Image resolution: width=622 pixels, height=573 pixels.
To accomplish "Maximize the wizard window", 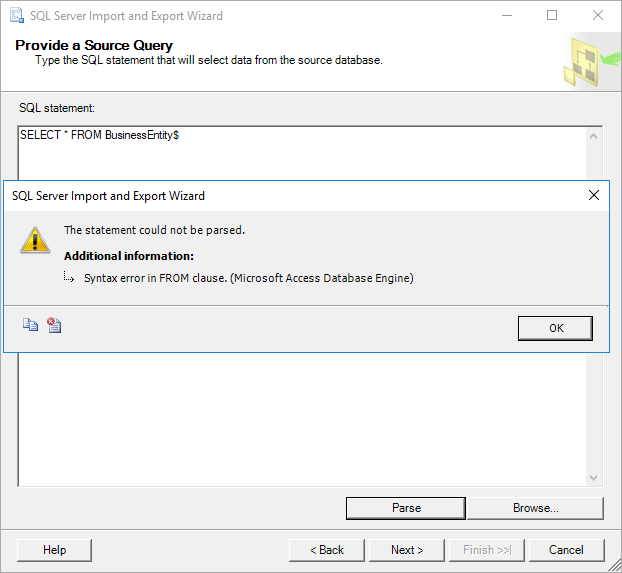I will pyautogui.click(x=551, y=16).
